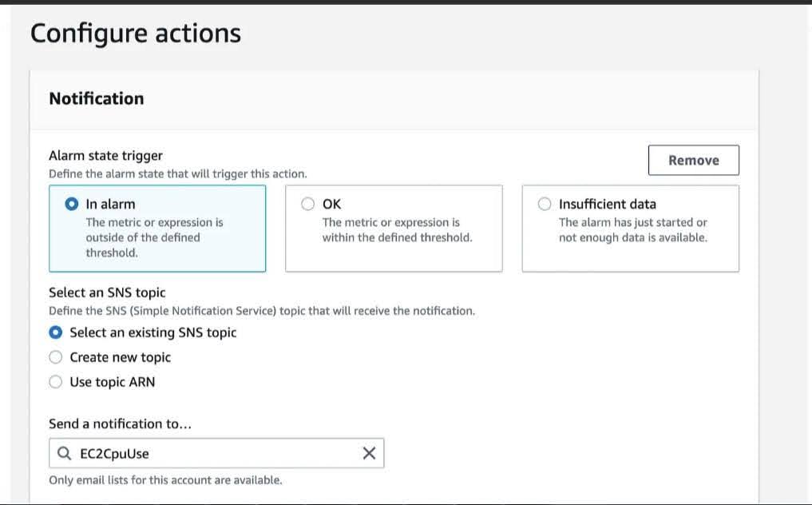Viewport: 812px width, 505px height.
Task: Click the X inside the notification search box
Action: pos(369,453)
